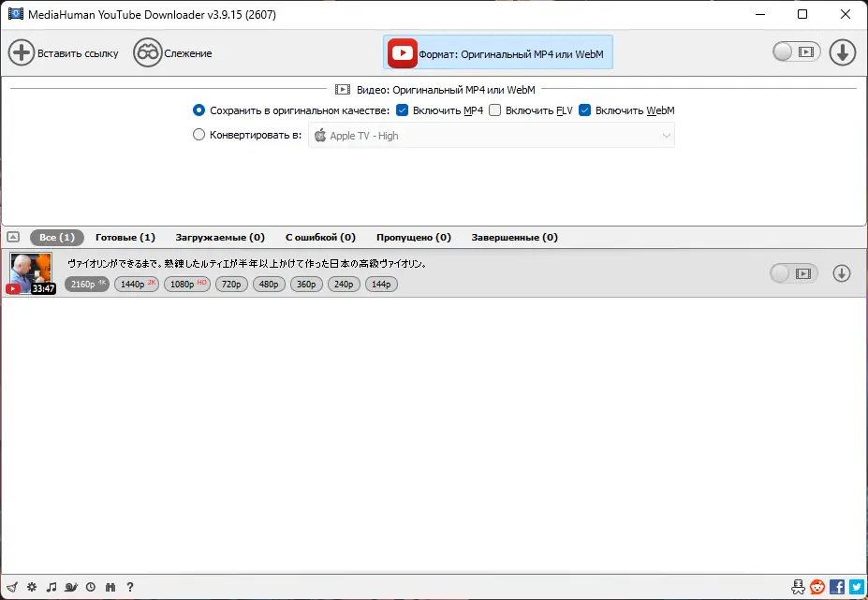Toggle the snail speed-limit icon

[x=71, y=587]
